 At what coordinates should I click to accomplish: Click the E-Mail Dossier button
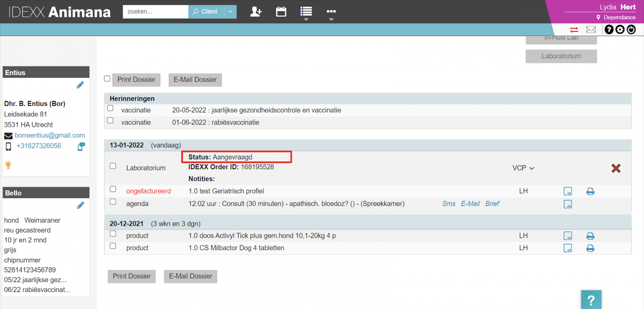point(195,80)
